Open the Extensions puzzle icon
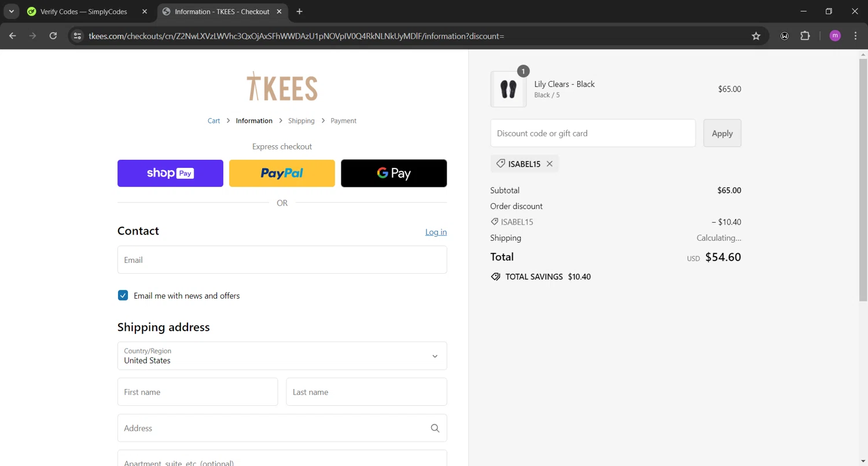Viewport: 868px width, 466px height. click(805, 36)
